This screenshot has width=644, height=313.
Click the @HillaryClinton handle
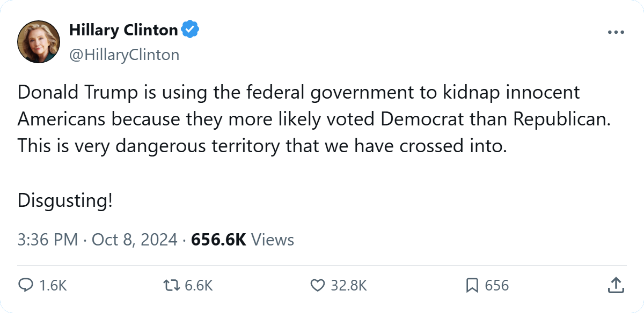pos(124,55)
